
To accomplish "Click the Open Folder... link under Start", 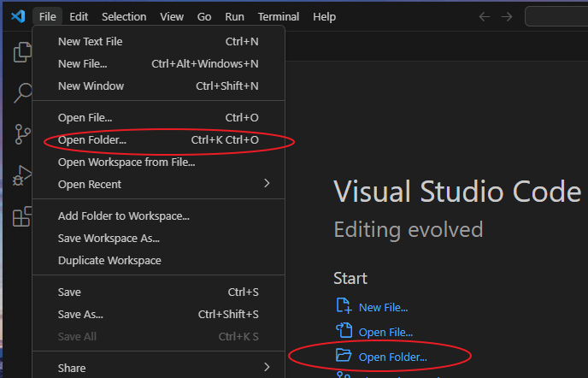I will point(392,355).
